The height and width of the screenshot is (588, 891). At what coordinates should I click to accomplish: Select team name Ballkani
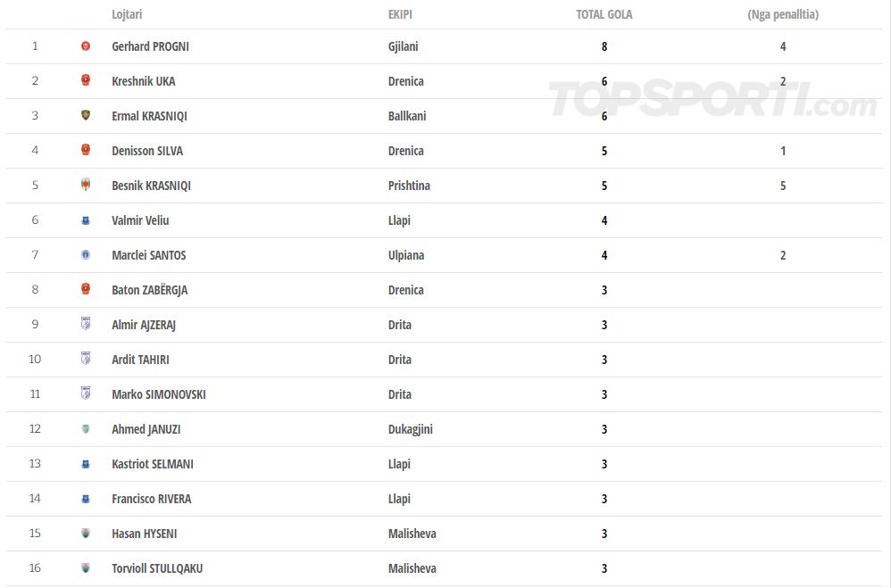point(407,116)
